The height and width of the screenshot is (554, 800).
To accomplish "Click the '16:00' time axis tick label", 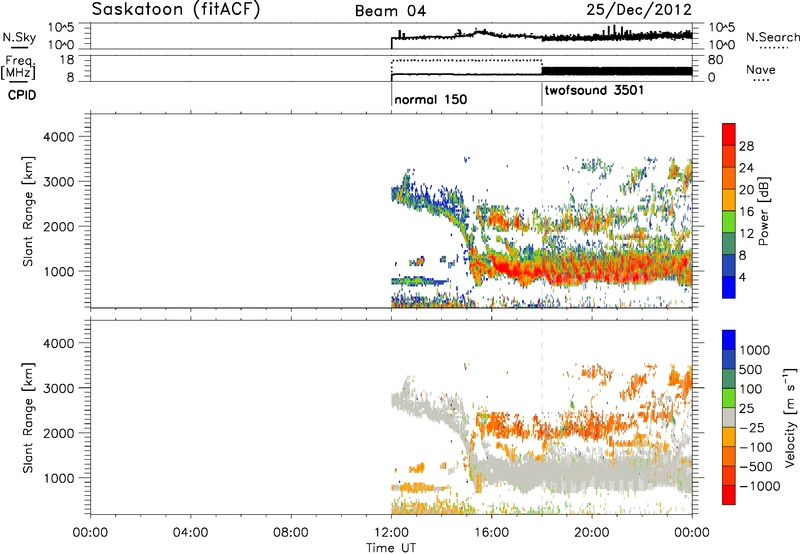I will tap(491, 533).
